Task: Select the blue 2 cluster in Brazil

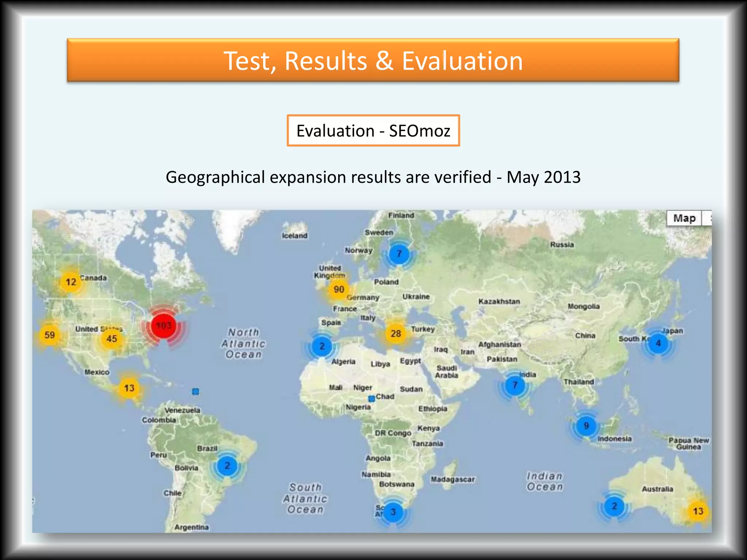Action: [227, 466]
